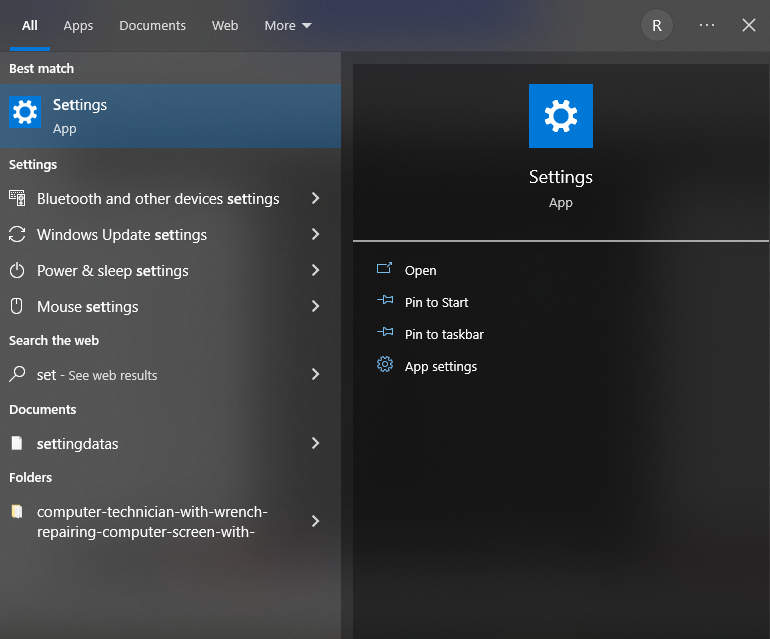Screen dimensions: 770x639
Task: Click the web search magnifier icon
Action: pos(17,374)
